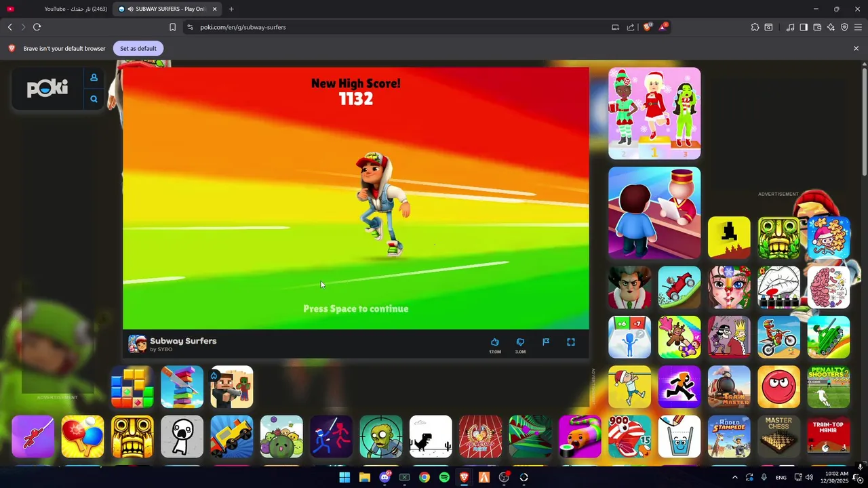Screen dimensions: 868x488
Task: Open the music note playlist icon
Action: click(x=790, y=27)
